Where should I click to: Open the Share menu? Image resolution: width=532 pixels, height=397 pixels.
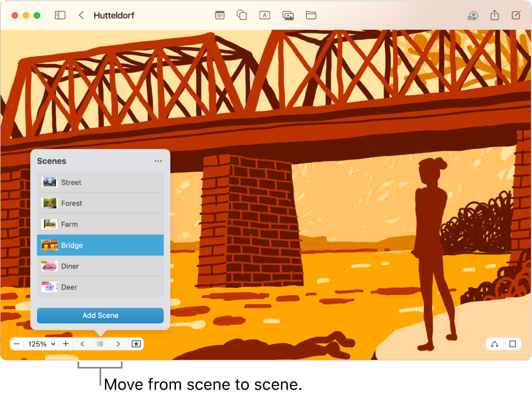[494, 15]
